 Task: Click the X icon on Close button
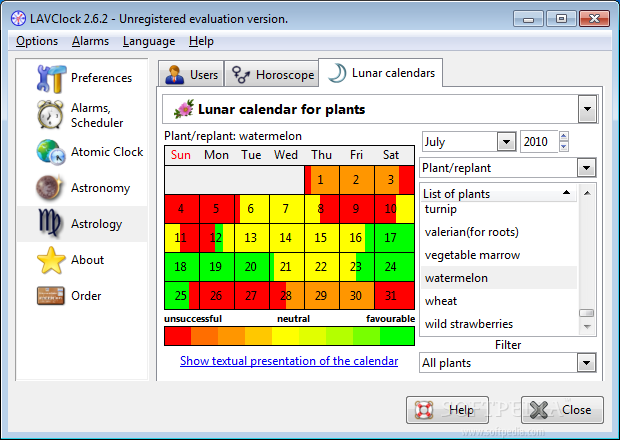[x=539, y=410]
